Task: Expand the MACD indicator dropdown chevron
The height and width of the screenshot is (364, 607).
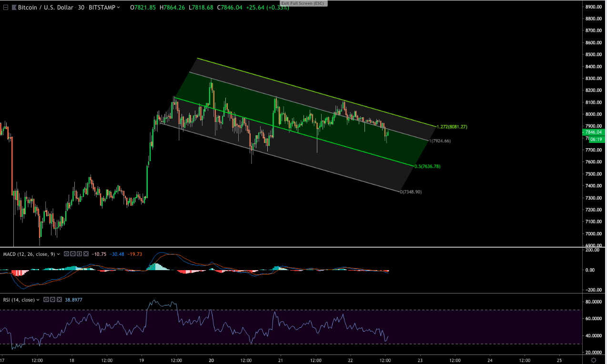Action: pyautogui.click(x=59, y=254)
